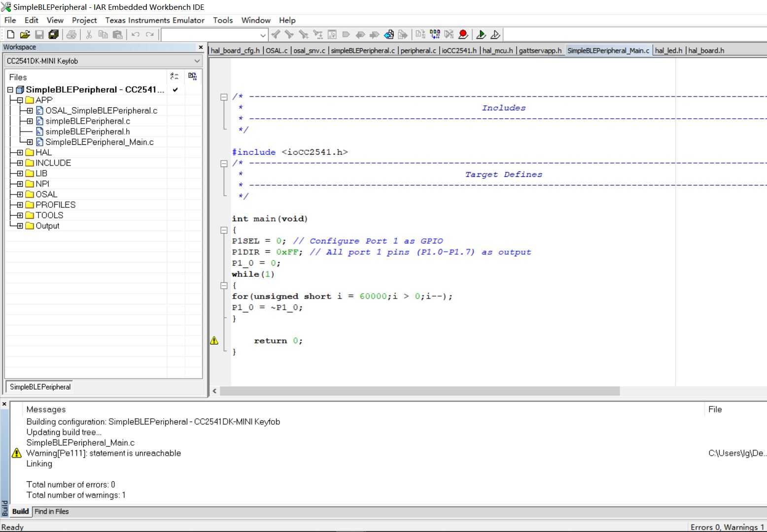
Task: Switch to the hal_led.h tab
Action: pos(668,50)
